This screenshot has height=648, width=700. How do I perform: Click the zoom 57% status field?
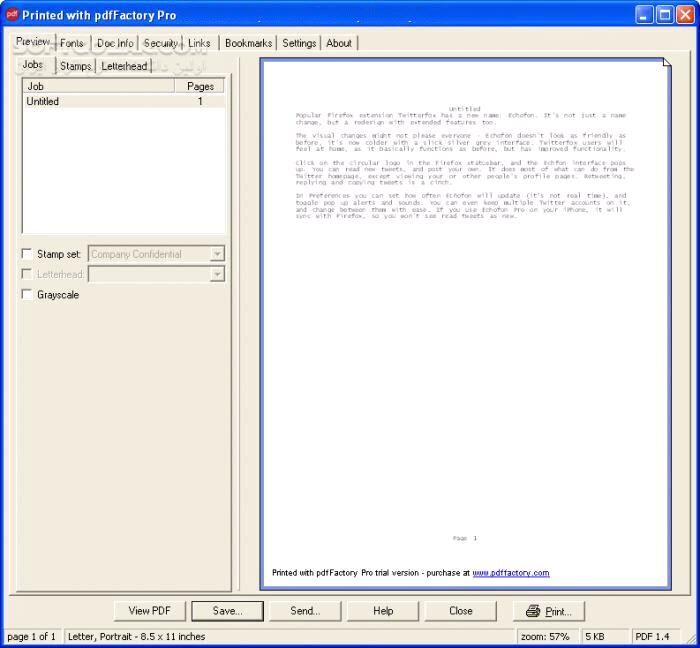(545, 636)
